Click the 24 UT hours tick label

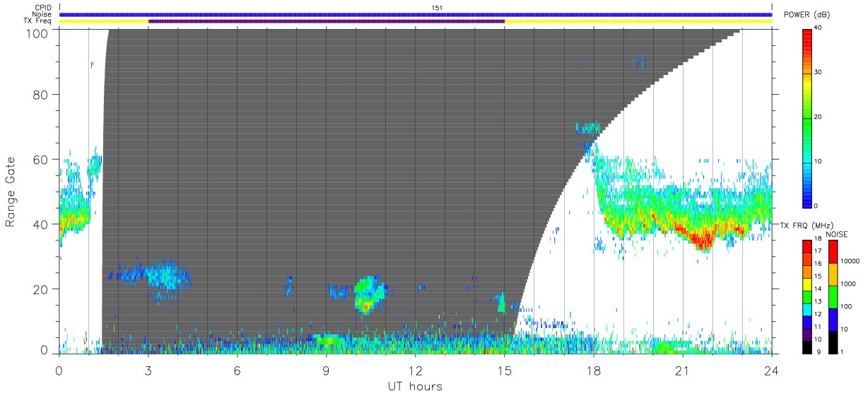point(772,370)
